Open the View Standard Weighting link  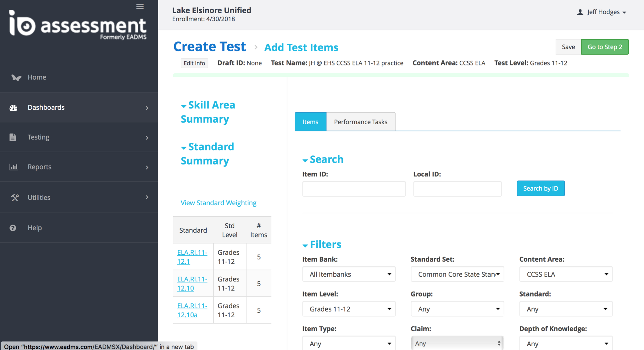[x=218, y=203]
